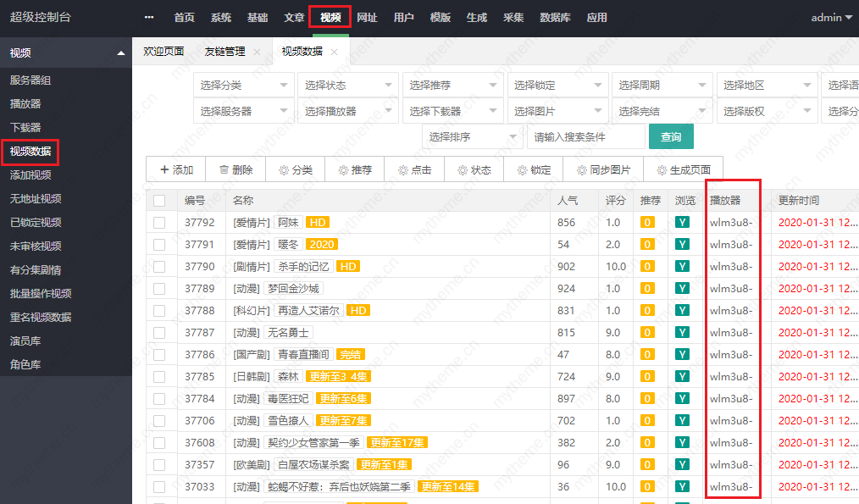Click the 请输入搜索条件 input field

tap(585, 136)
